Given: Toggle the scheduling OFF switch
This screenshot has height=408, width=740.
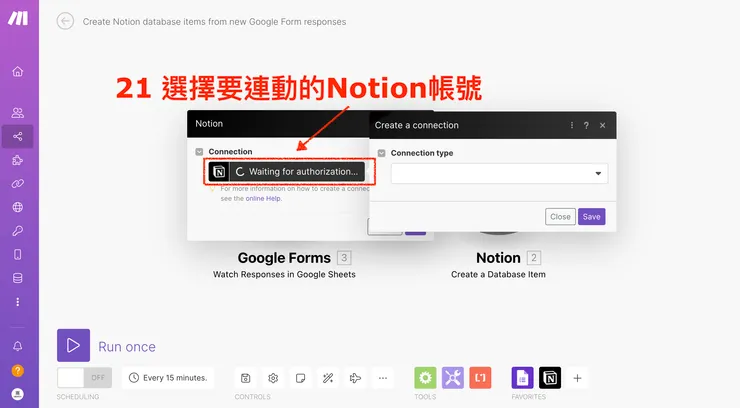Looking at the screenshot, I should point(84,377).
